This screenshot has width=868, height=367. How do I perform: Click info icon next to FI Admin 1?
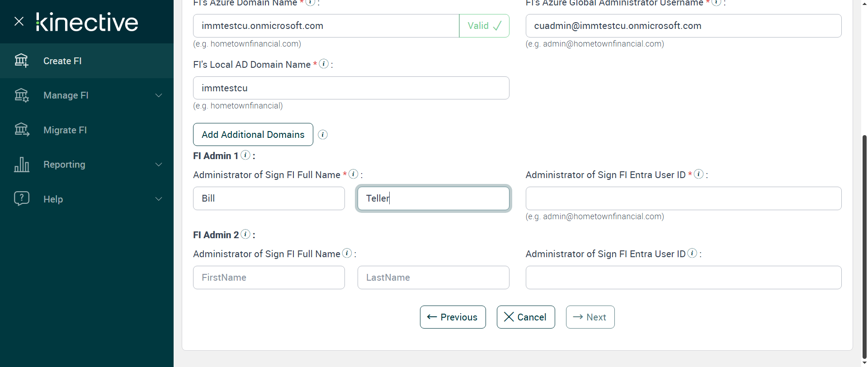(245, 155)
